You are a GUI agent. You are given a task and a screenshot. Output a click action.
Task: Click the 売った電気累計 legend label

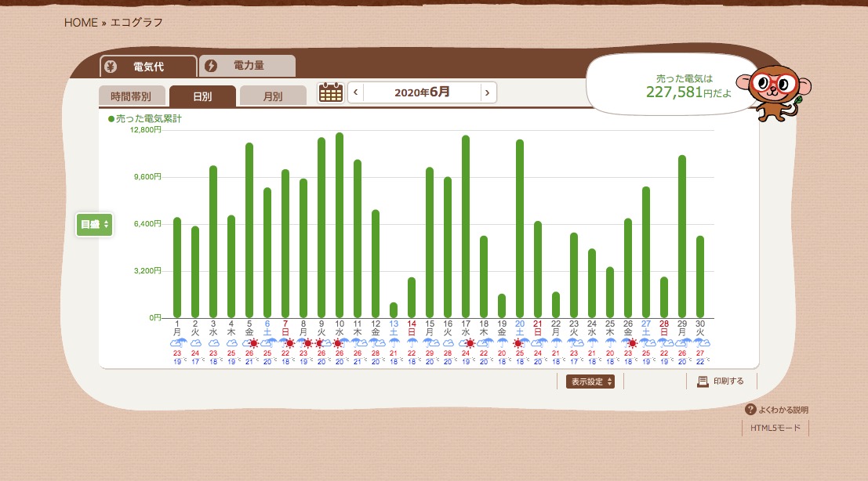pos(148,119)
